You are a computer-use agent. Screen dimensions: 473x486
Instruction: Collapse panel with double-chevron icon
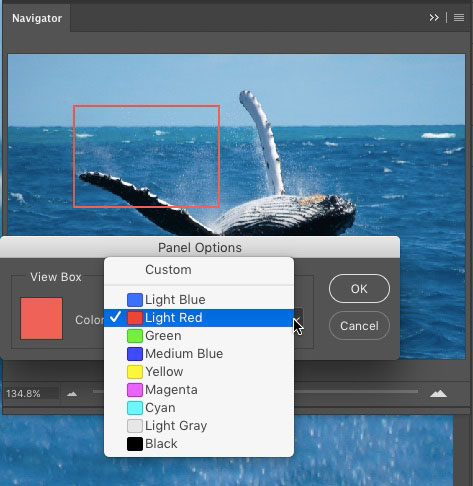tap(434, 18)
